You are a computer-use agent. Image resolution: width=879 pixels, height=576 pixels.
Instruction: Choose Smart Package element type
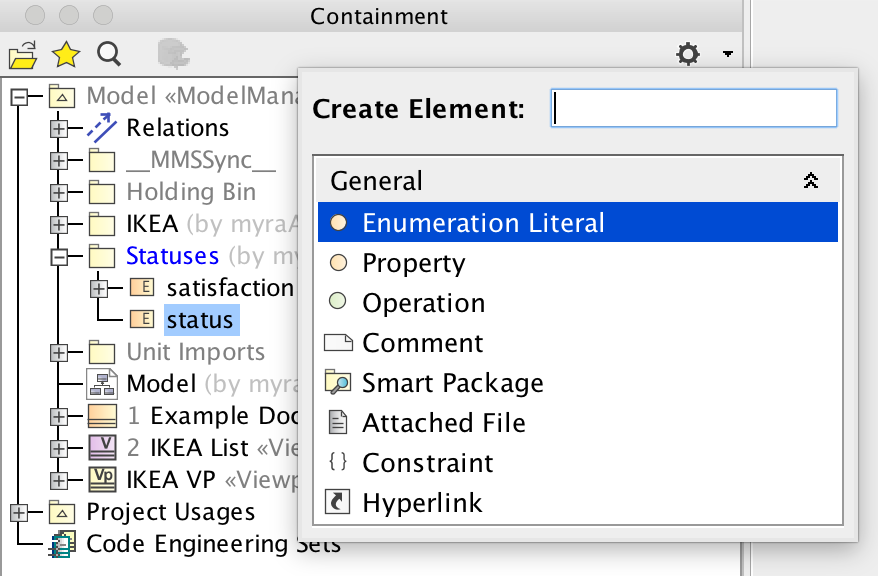pyautogui.click(x=578, y=383)
